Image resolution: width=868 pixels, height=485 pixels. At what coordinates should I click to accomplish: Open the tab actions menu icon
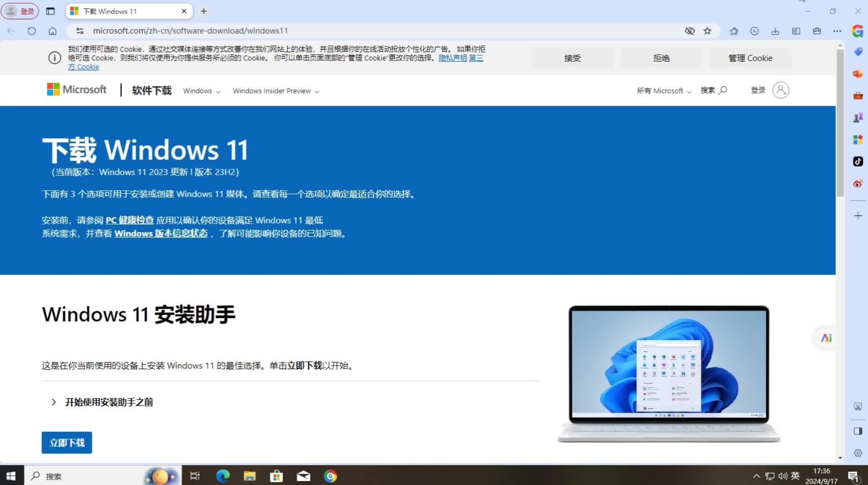[x=50, y=11]
